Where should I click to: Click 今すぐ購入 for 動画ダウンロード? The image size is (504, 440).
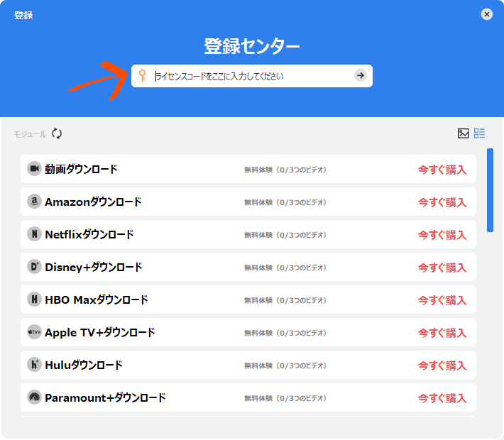tap(442, 170)
